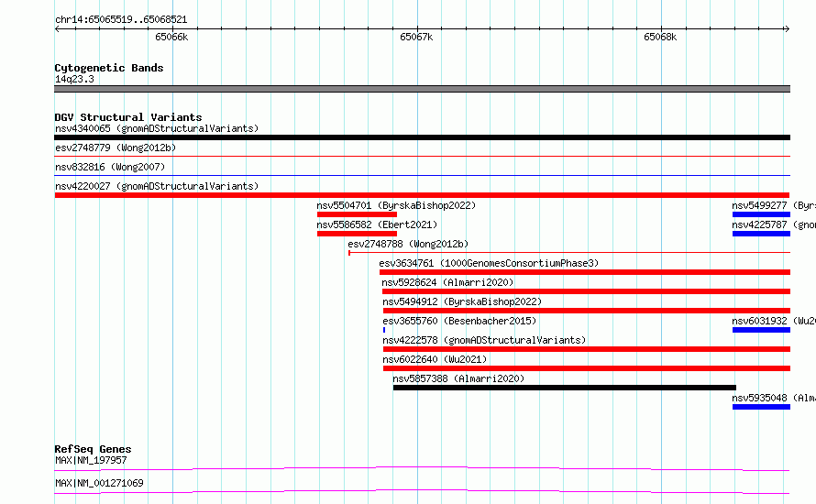The image size is (816, 504).
Task: Click the tiny blue esv3655760 marker
Action: tap(384, 330)
